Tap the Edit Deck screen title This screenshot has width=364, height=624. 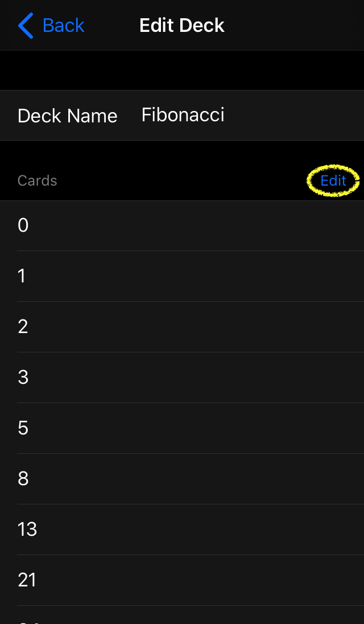pyautogui.click(x=182, y=26)
